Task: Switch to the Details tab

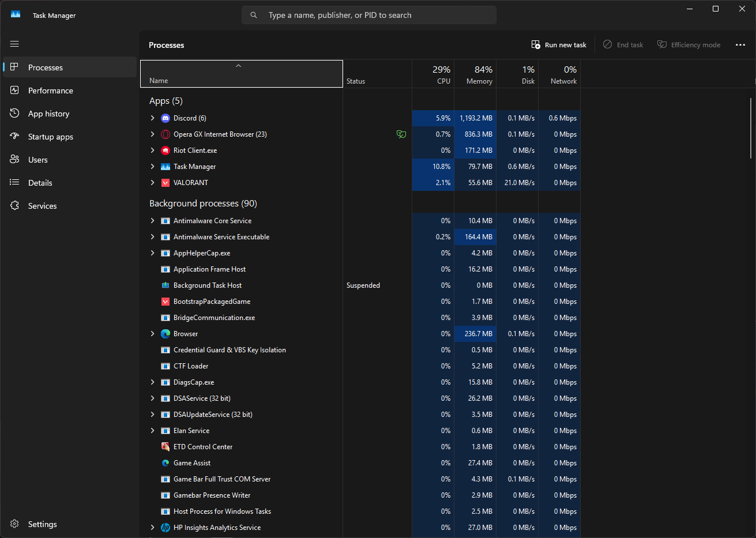Action: (70, 183)
